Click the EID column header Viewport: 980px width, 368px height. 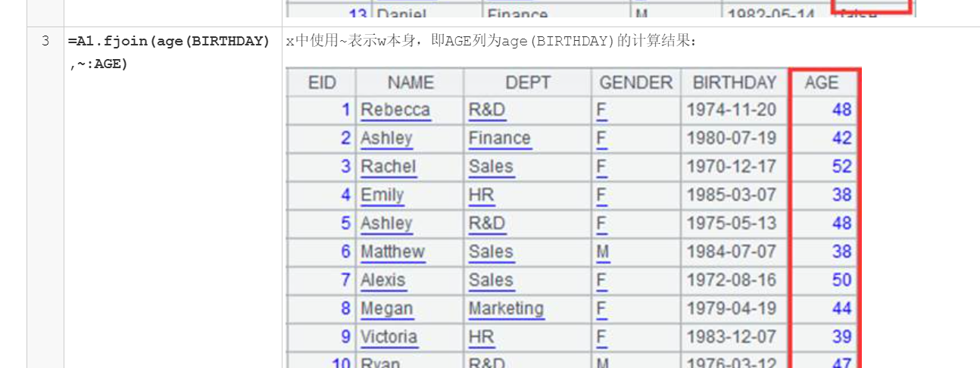[x=322, y=83]
